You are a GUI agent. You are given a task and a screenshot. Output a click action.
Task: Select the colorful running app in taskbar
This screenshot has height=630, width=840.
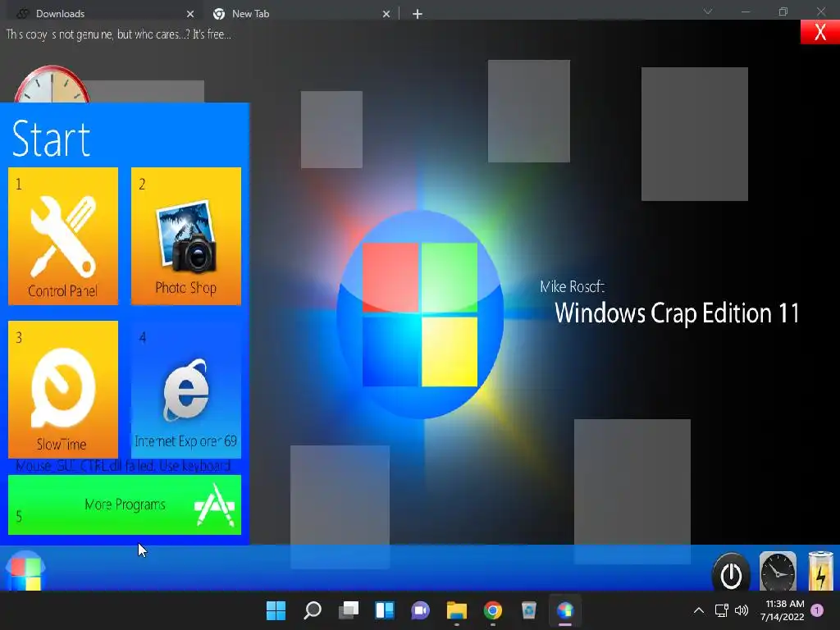pos(565,610)
